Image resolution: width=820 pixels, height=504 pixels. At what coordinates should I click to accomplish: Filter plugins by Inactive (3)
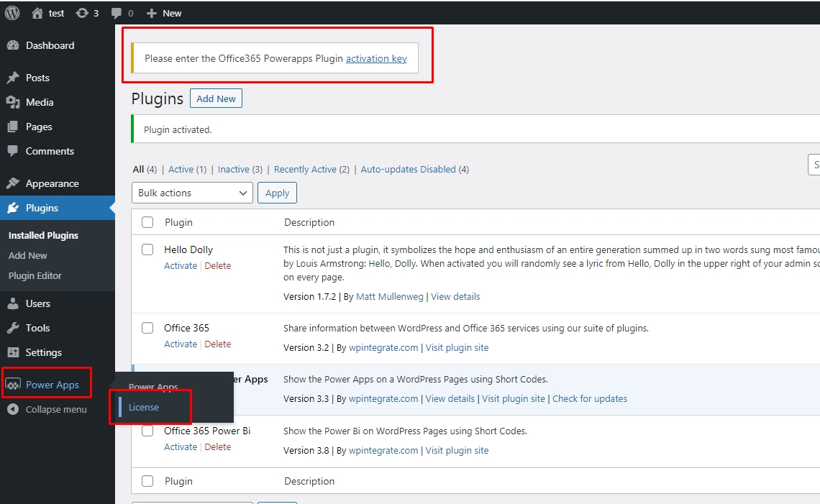coord(240,170)
